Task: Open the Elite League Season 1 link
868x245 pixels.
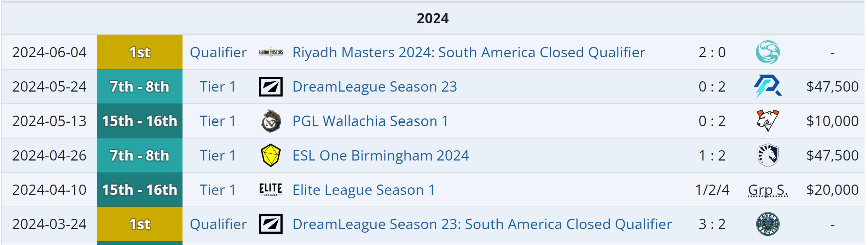Action: point(364,190)
